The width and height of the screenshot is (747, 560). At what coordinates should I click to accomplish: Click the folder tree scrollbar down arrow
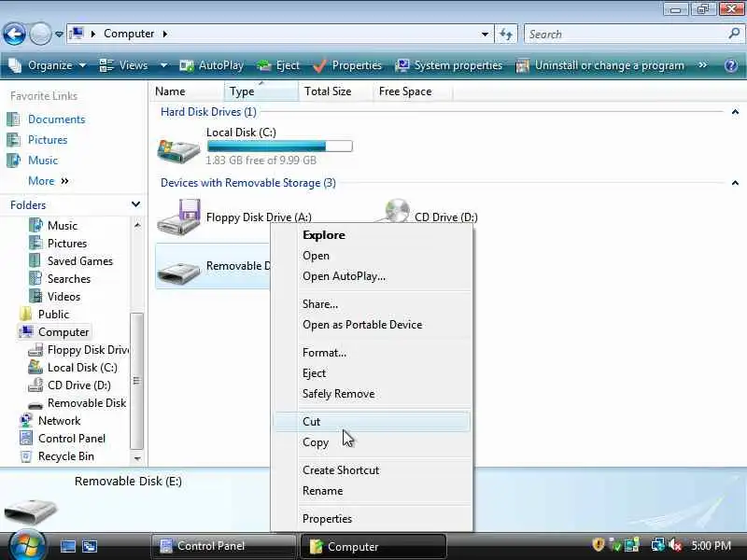[136, 458]
